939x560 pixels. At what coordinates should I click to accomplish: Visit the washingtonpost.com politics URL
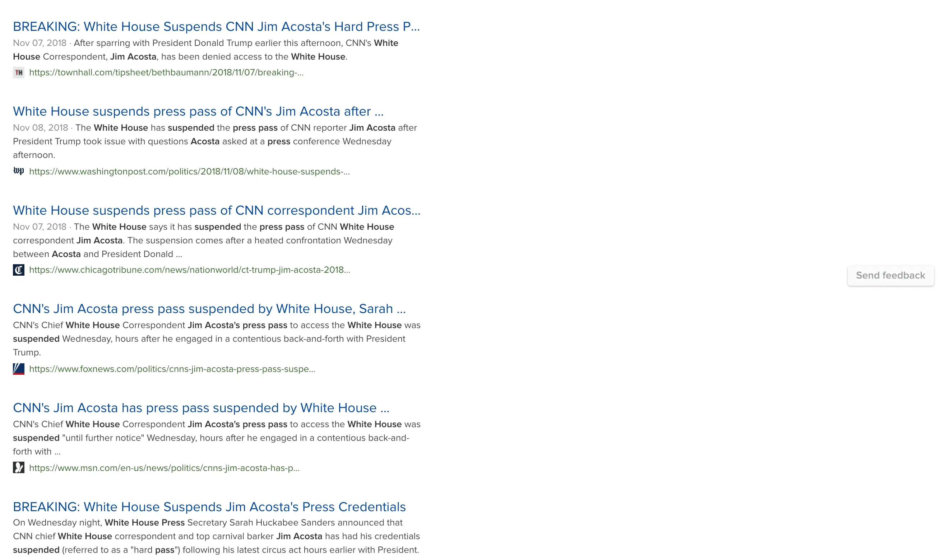pos(189,172)
